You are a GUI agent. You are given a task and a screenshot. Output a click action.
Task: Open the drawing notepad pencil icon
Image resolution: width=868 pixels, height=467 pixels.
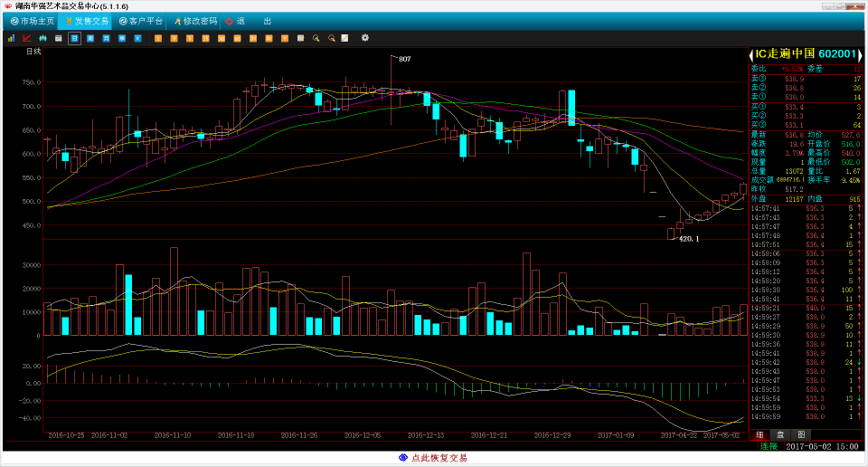tap(344, 38)
